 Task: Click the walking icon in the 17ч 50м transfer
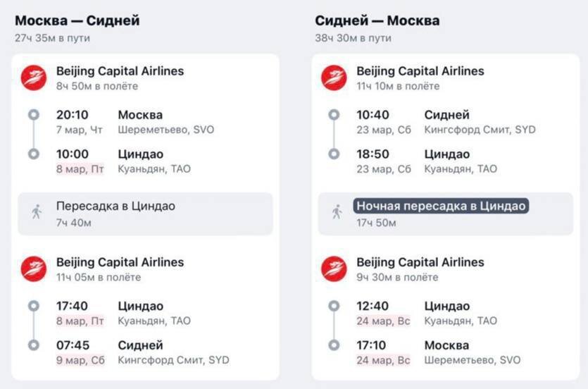[337, 212]
